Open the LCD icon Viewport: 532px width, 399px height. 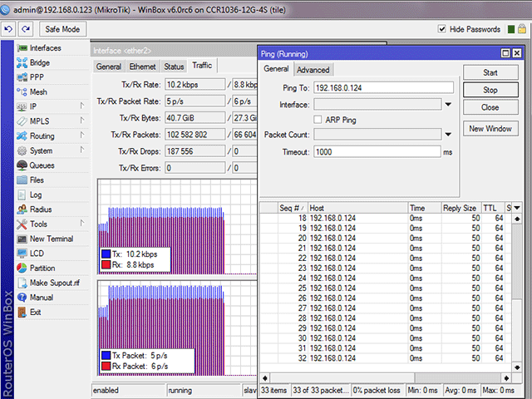coord(22,254)
